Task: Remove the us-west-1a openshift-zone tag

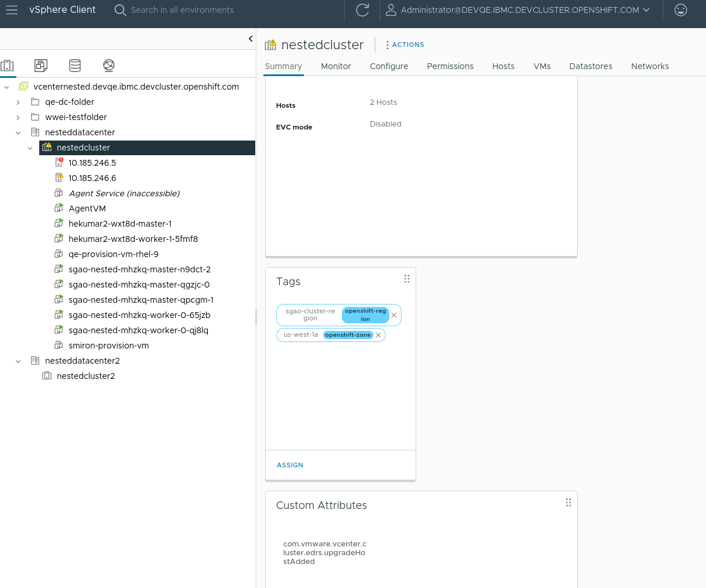Action: (x=378, y=335)
